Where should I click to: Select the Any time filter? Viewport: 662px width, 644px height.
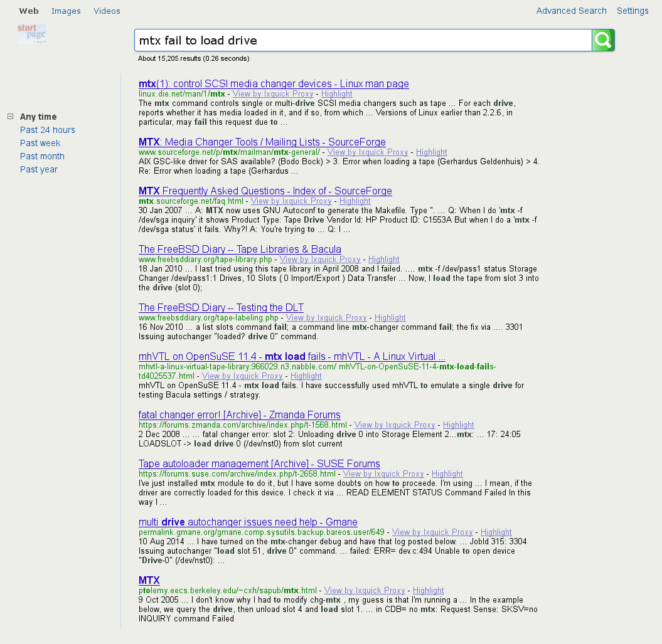pos(38,117)
